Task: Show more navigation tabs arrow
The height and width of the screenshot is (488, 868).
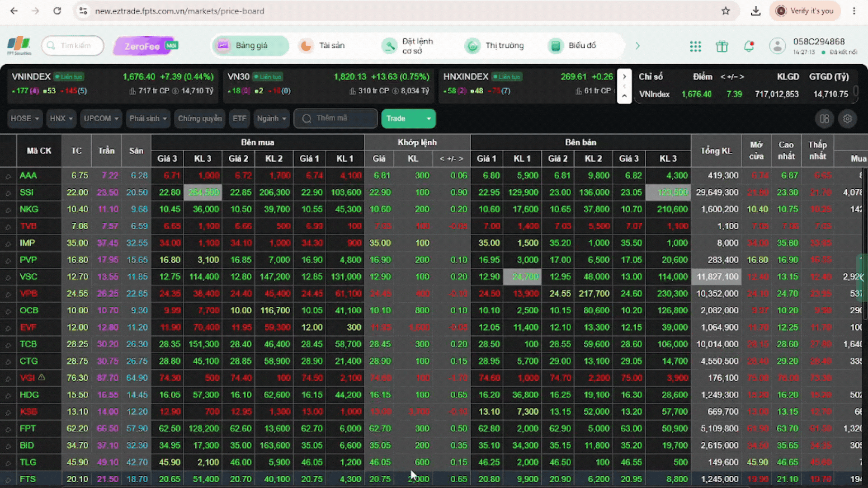Action: coord(637,46)
